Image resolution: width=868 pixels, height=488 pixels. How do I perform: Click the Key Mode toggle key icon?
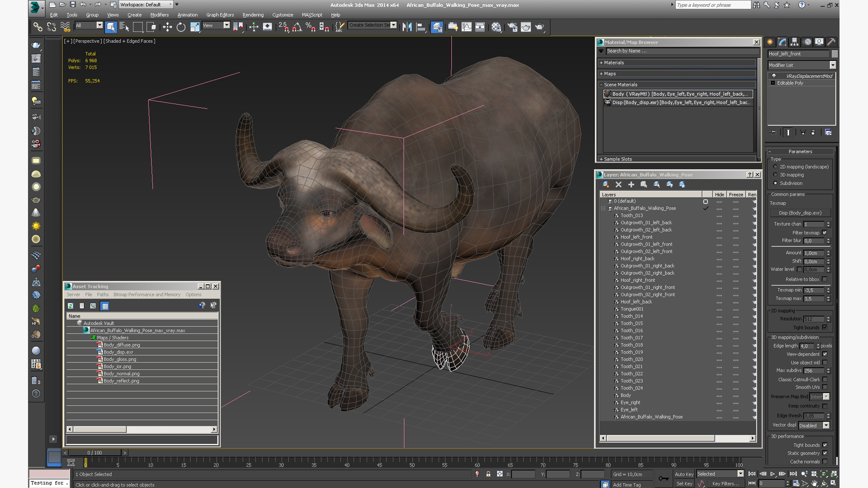663,479
